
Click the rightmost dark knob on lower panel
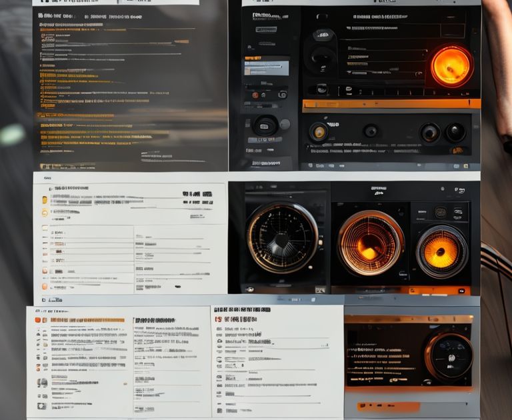(x=455, y=132)
